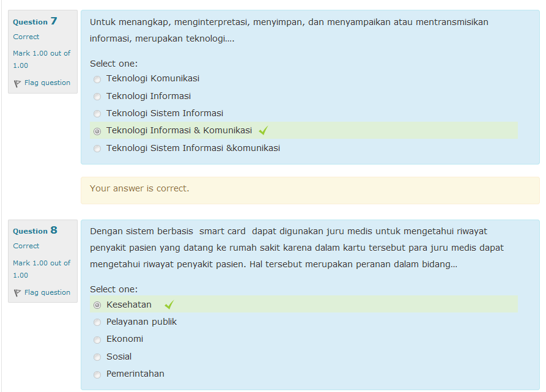Select the Ekonomi radio button
This screenshot has height=392, width=546.
97,340
